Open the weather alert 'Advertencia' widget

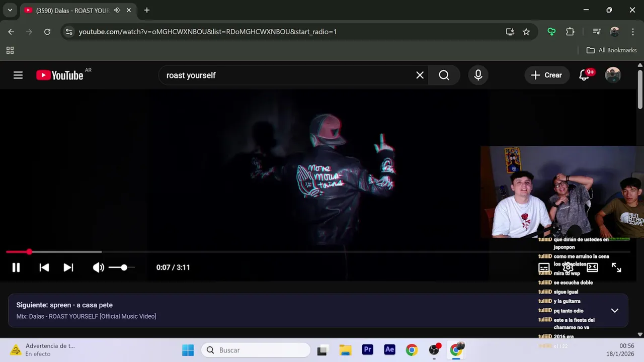[x=43, y=350]
